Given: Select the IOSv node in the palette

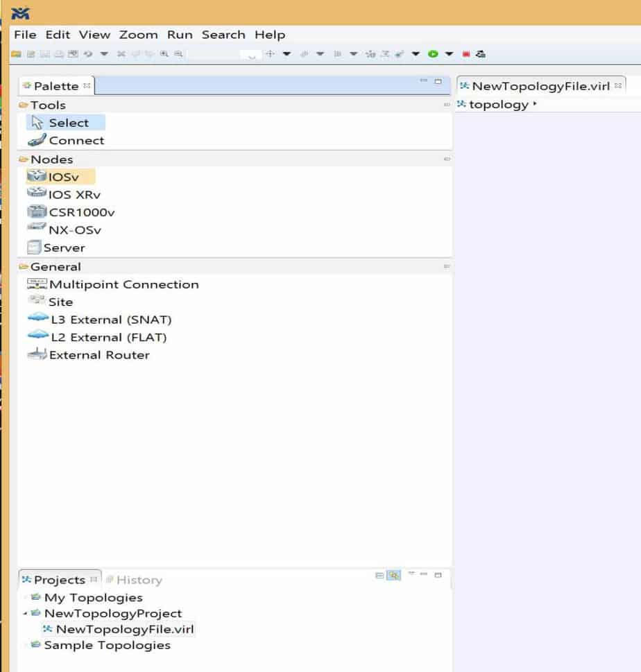Looking at the screenshot, I should [x=60, y=177].
